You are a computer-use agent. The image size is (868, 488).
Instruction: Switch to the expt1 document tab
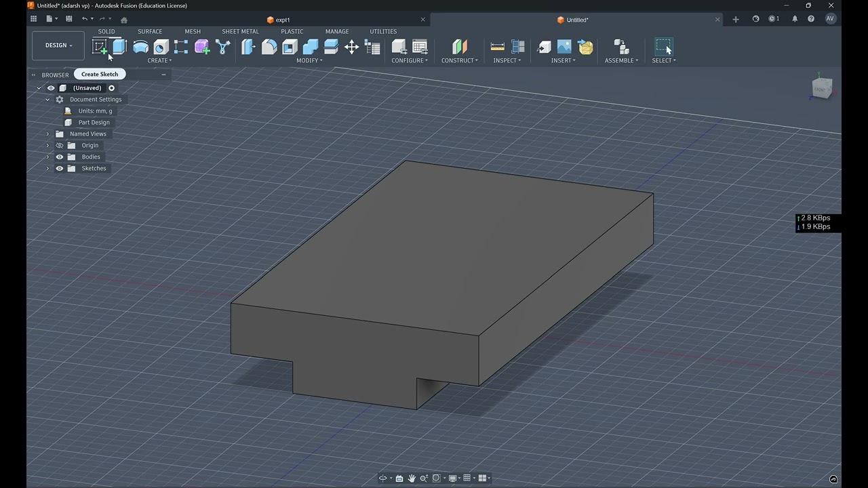click(283, 20)
